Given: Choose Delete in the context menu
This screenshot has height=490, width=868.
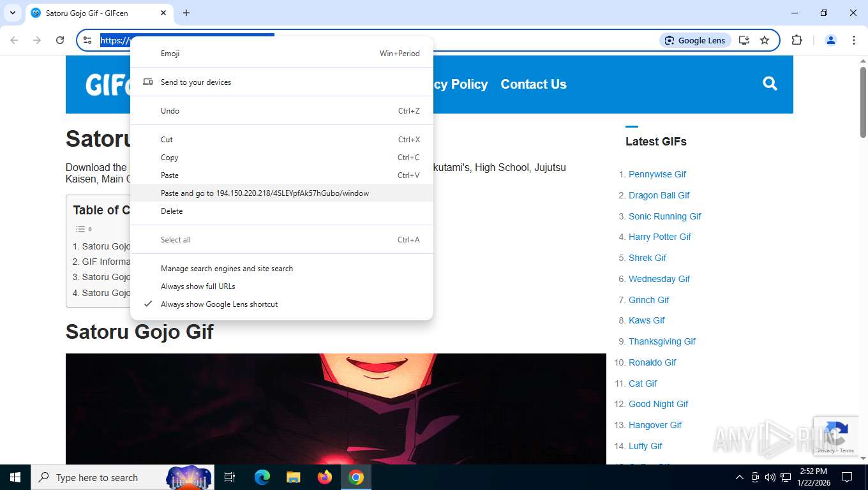Looking at the screenshot, I should point(281,211).
